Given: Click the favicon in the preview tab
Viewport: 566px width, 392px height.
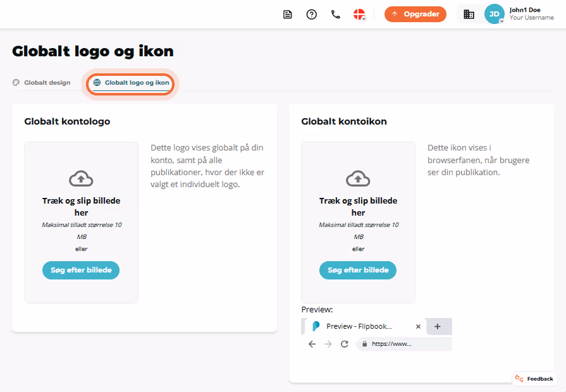Looking at the screenshot, I should (316, 326).
